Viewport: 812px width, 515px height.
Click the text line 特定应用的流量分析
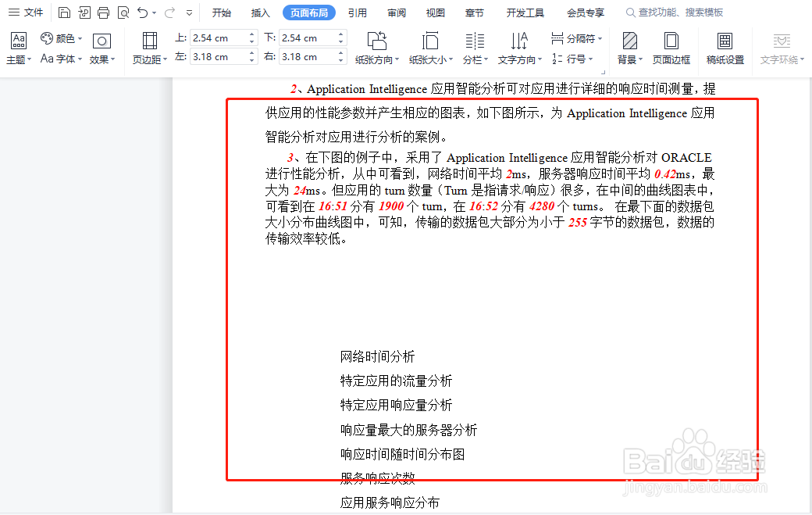click(x=396, y=381)
